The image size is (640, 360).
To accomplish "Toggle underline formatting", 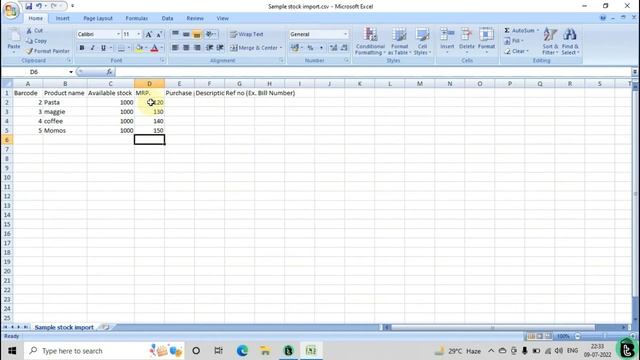I will tap(103, 48).
